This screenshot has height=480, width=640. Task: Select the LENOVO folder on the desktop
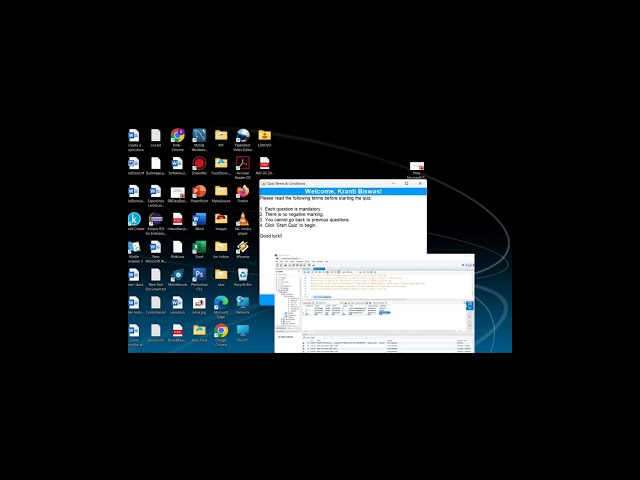tap(264, 138)
